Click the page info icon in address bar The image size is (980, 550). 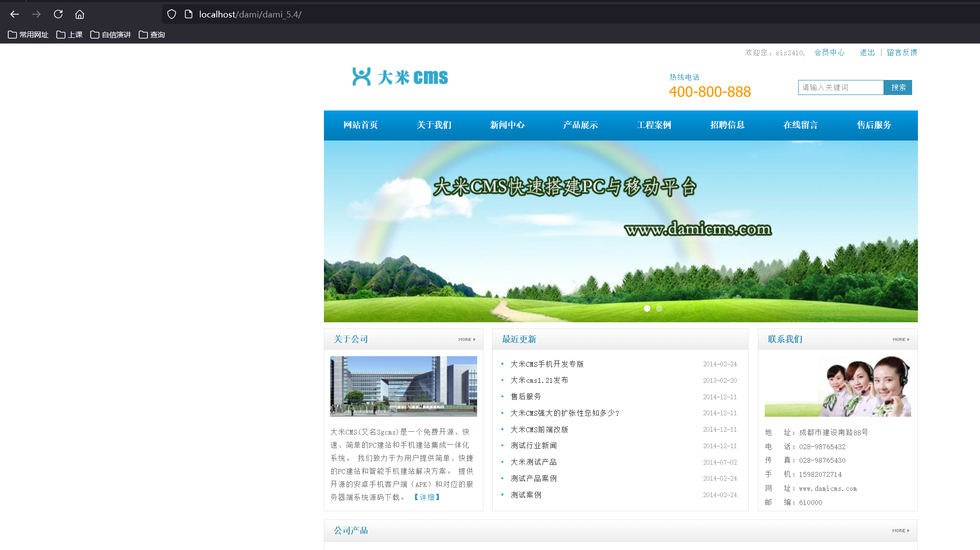189,15
